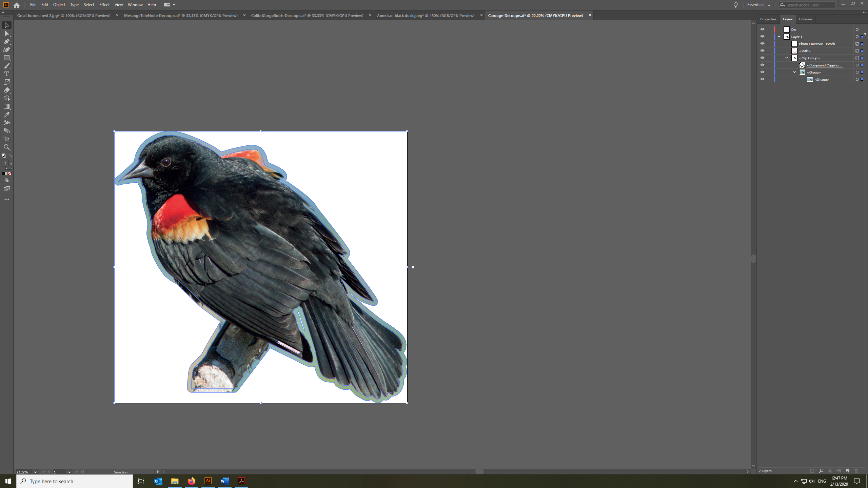This screenshot has width=868, height=488.
Task: Click the Artboard tool
Action: [6, 139]
